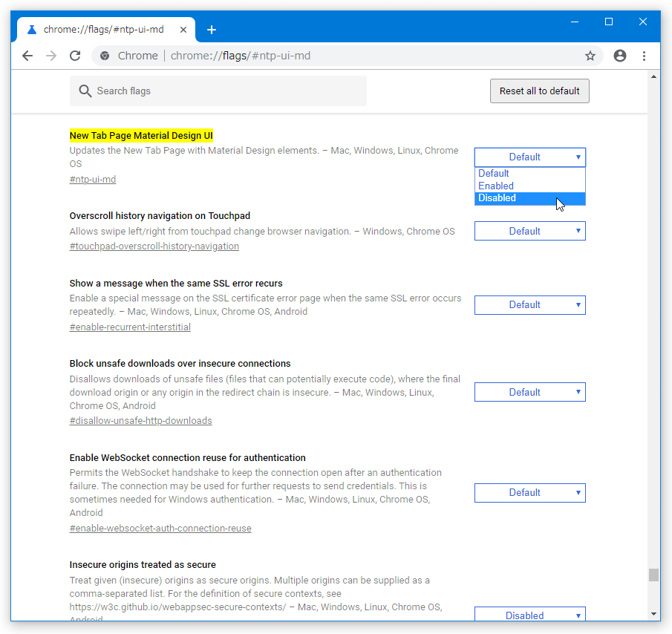Follow the #ntp-ui-md anchor link

[93, 180]
